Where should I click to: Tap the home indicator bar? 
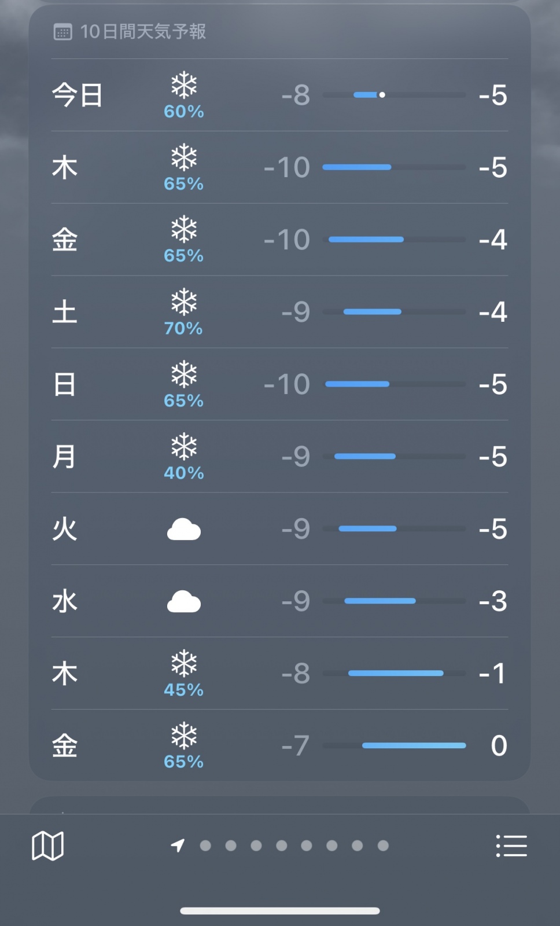(x=280, y=911)
